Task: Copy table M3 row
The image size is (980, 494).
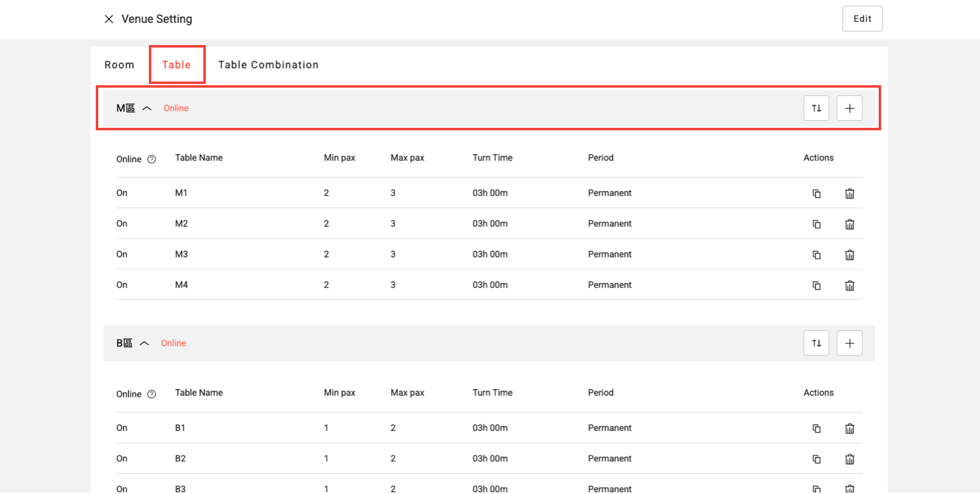Action: (x=816, y=254)
